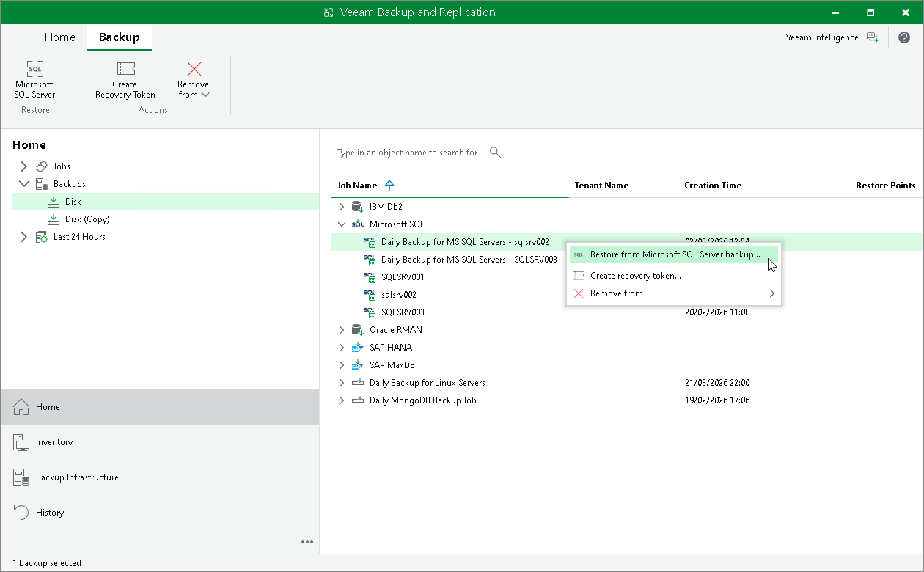Viewport: 924px width, 572px height.
Task: Select Daily Backup for MS SQL Servers - sqlsrv002
Action: point(465,242)
